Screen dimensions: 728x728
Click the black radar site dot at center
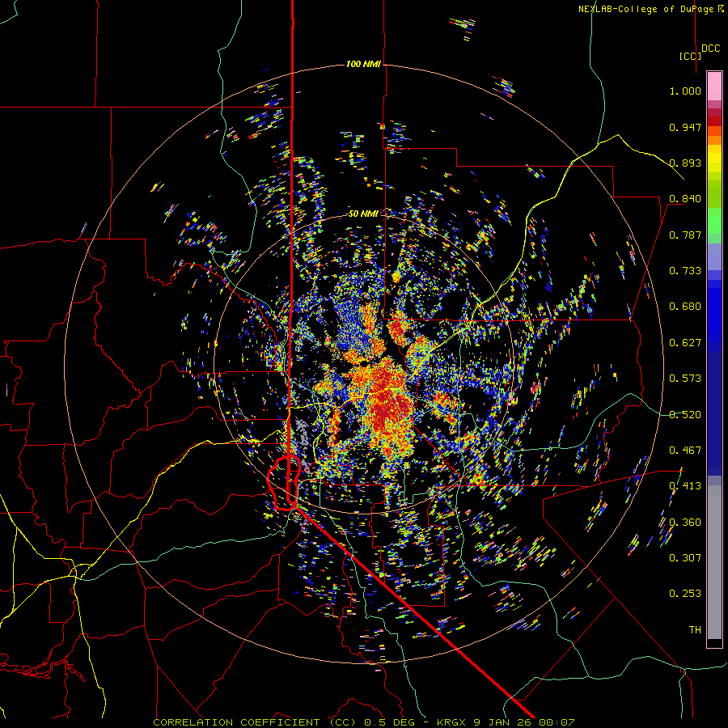pyautogui.click(x=364, y=363)
